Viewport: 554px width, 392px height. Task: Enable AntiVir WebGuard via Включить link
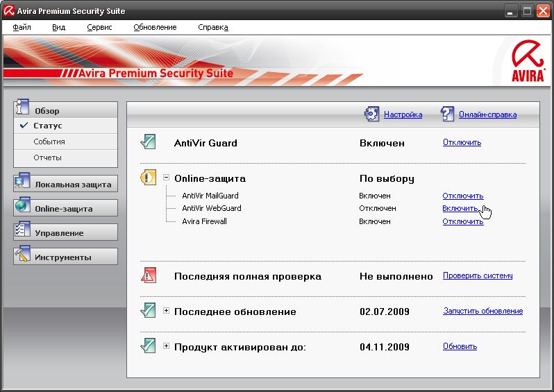(460, 208)
